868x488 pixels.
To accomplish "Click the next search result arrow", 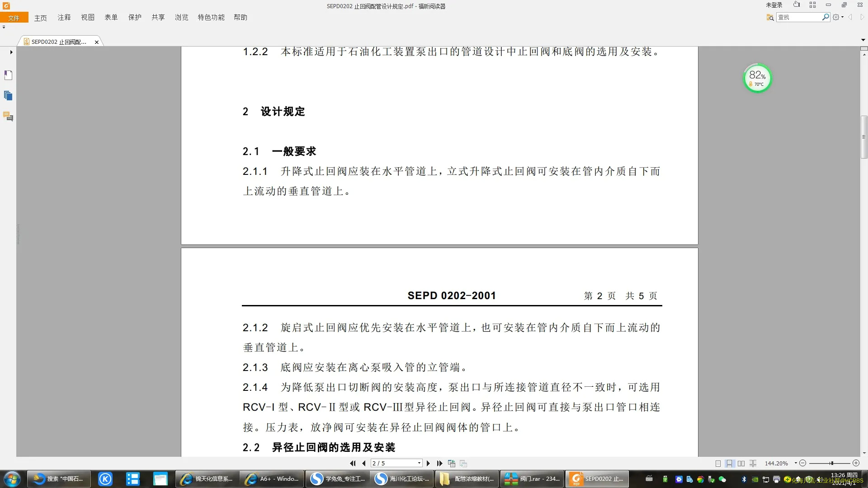I will [862, 17].
